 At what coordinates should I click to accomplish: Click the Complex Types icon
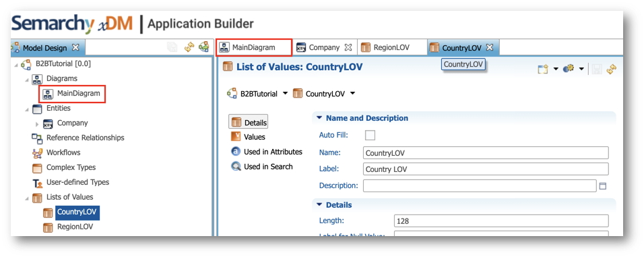[37, 168]
